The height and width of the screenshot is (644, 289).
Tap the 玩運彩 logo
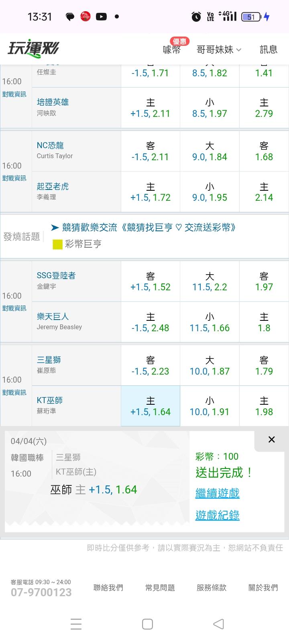coord(33,49)
